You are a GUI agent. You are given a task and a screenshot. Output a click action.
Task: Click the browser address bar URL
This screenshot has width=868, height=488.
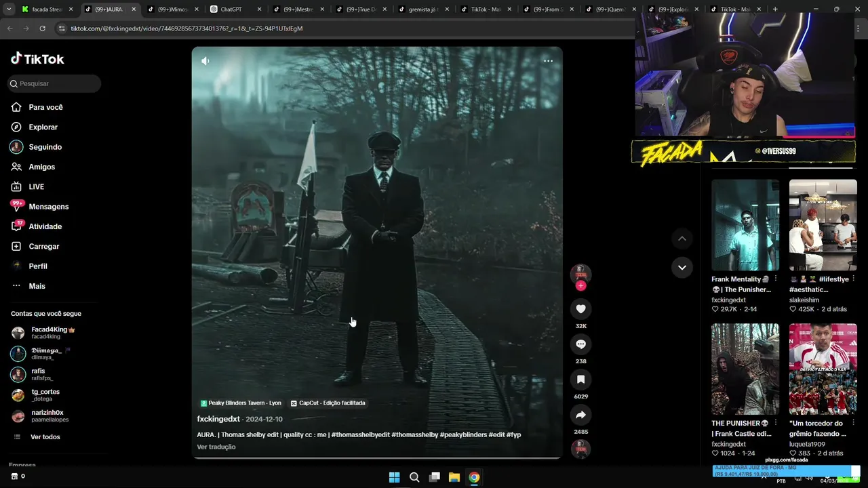pyautogui.click(x=186, y=28)
